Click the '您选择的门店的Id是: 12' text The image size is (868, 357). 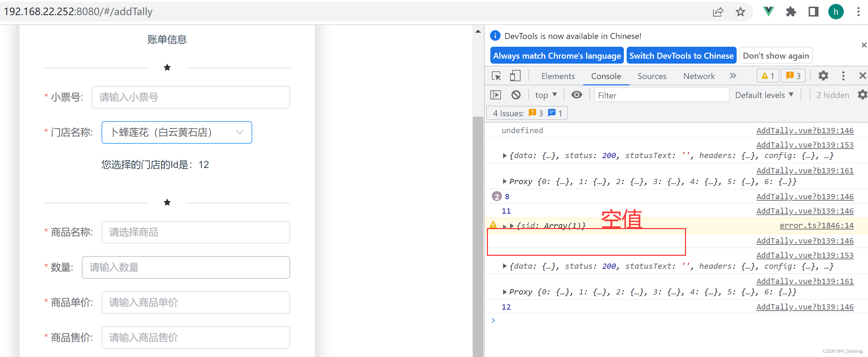(155, 165)
